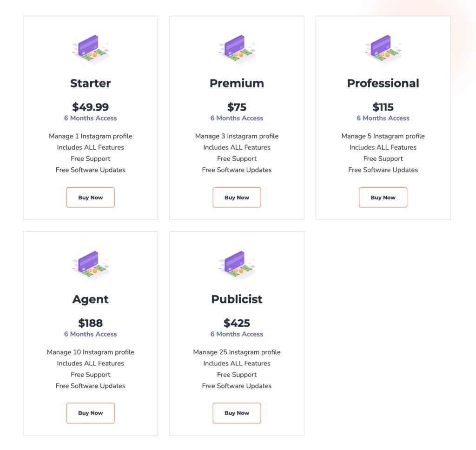The image size is (476, 450).
Task: Select the Starter plan heading
Action: (x=91, y=83)
